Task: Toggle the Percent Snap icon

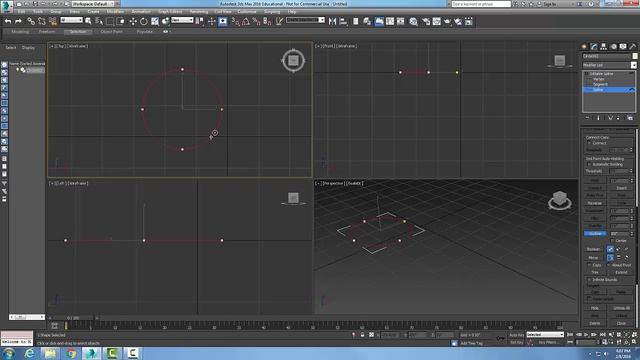Action: (x=256, y=21)
